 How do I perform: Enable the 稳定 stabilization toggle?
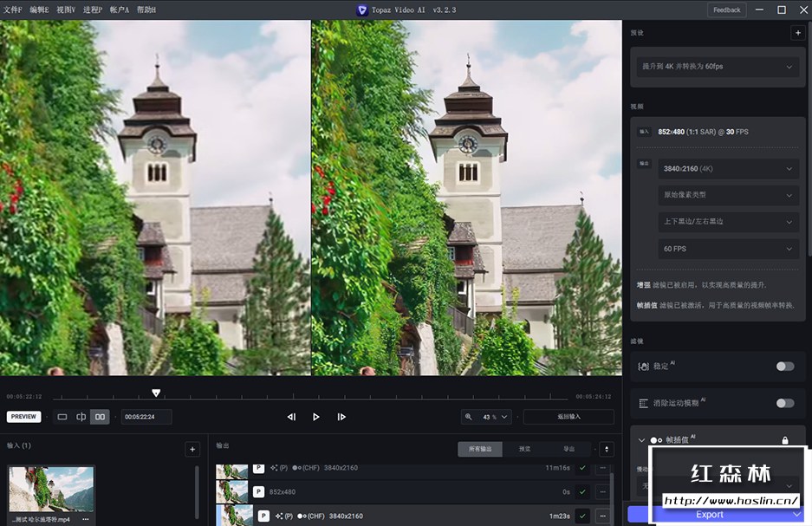[x=785, y=367]
